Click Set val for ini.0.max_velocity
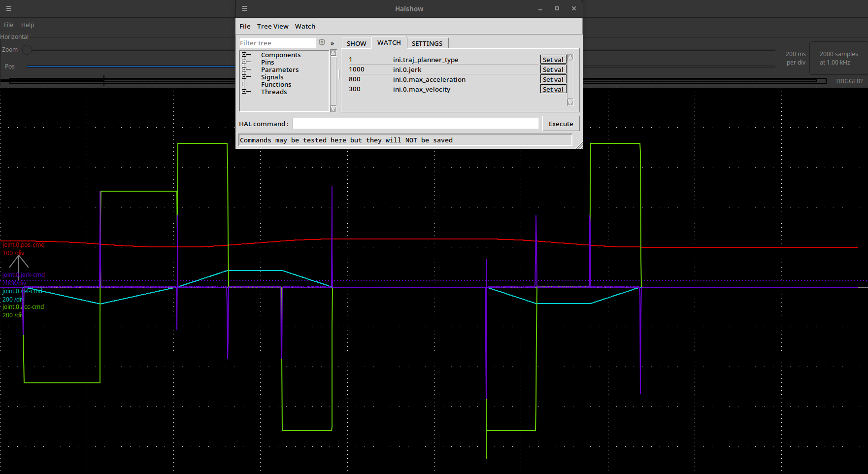The width and height of the screenshot is (868, 474). (x=553, y=89)
